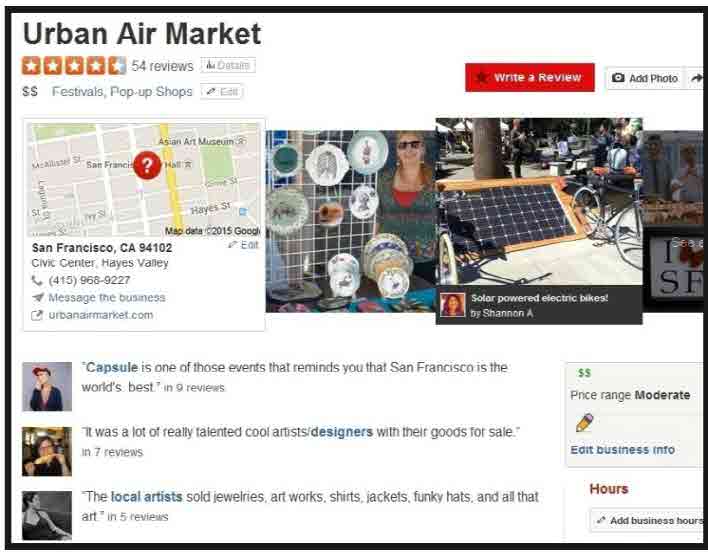The height and width of the screenshot is (558, 708).
Task: Open the solar panel electric bikes photo
Action: coord(539,202)
